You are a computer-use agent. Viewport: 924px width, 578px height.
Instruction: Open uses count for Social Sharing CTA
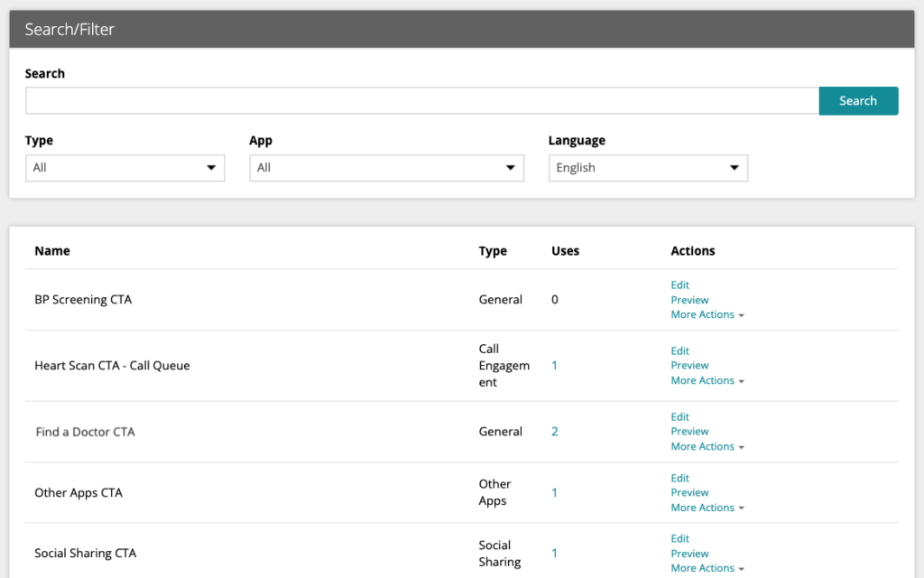pos(555,554)
